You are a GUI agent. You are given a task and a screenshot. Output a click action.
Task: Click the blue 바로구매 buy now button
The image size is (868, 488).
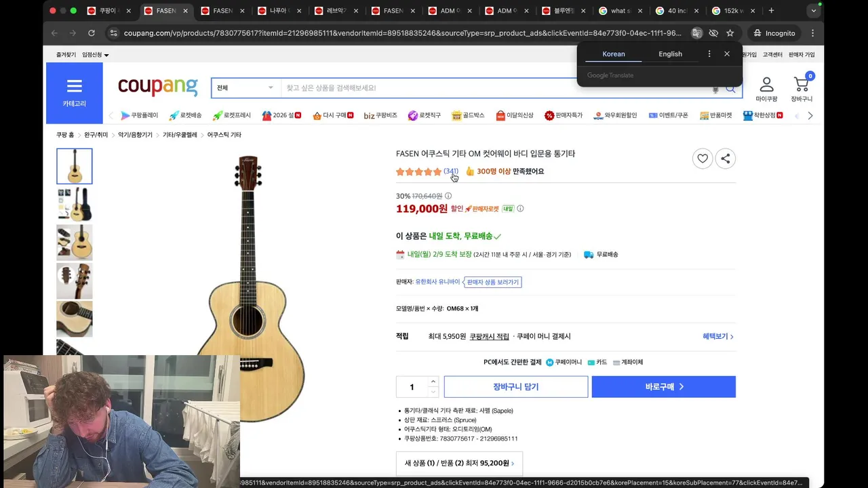(664, 387)
